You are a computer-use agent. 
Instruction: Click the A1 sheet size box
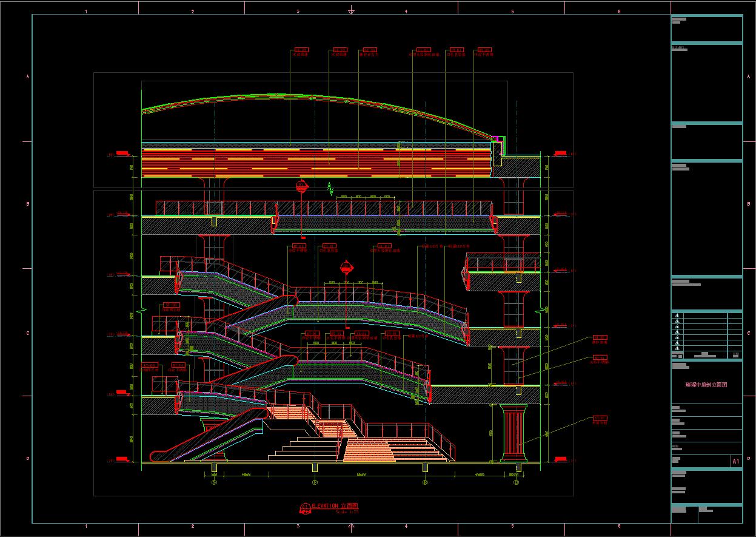(x=735, y=462)
